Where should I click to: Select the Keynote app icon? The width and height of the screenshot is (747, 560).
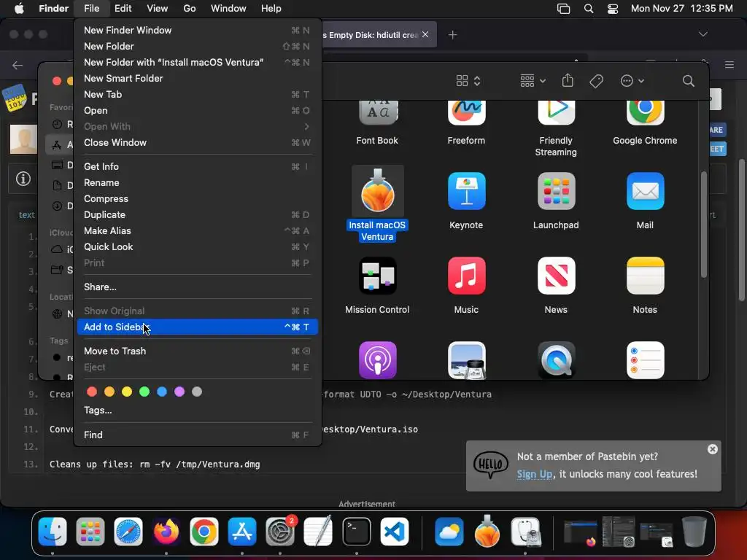click(x=466, y=192)
